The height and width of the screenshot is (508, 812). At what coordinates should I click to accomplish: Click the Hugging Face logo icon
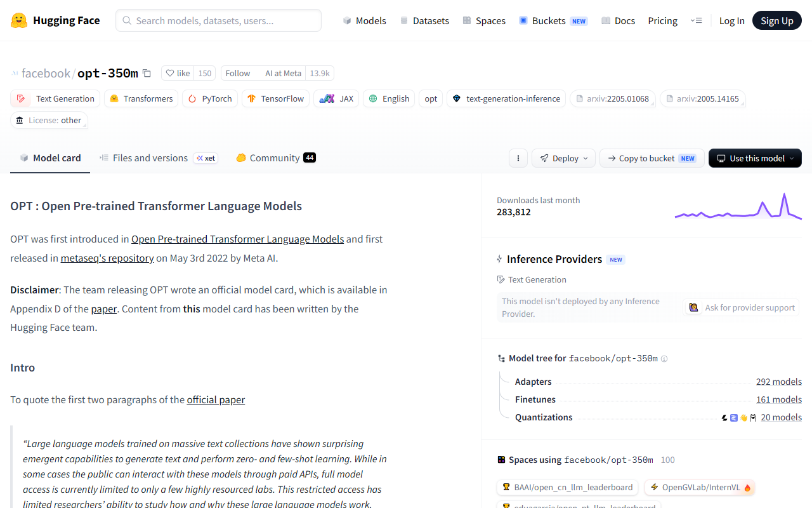(19, 20)
